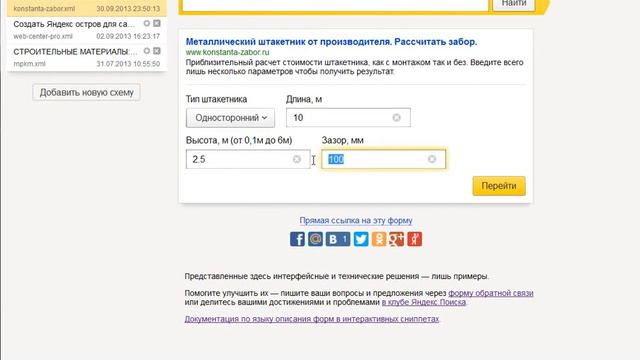Open 'в клубе Яндекс.Поиска' link

(x=424, y=302)
